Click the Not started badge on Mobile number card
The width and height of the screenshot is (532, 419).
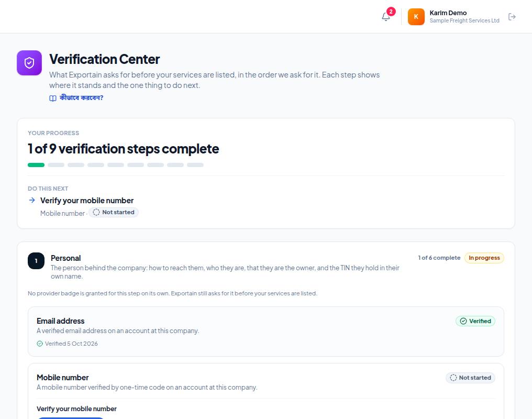(x=470, y=378)
